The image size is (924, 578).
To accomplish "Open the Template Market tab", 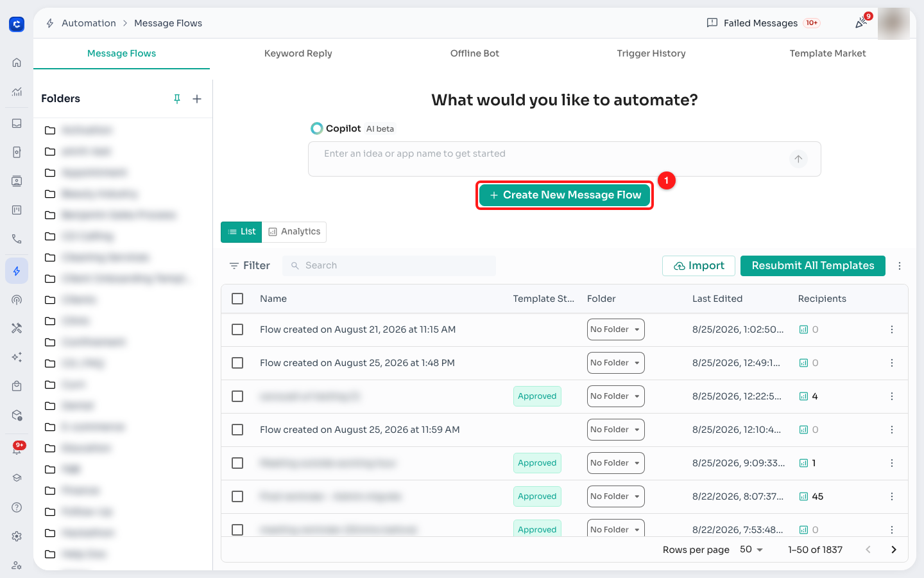I will coord(828,53).
